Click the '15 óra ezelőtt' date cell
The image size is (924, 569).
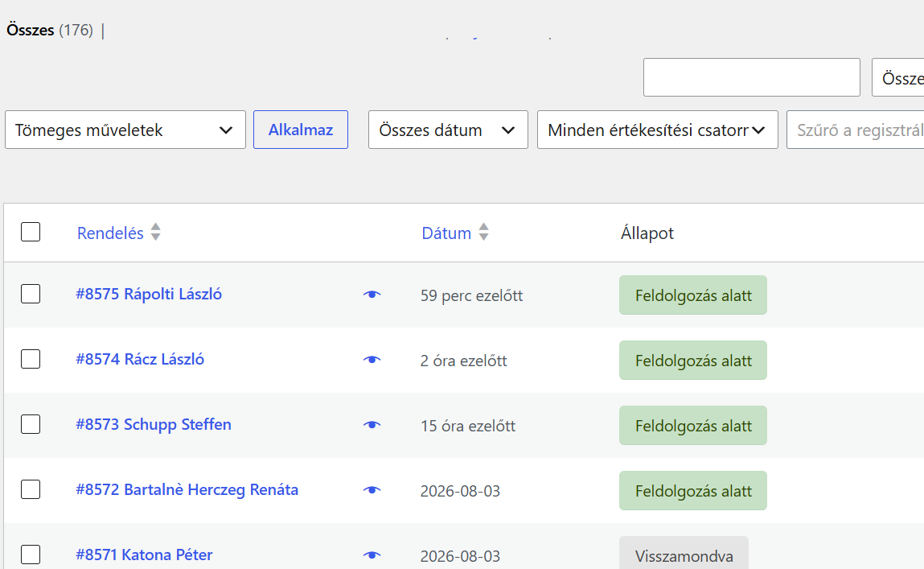(468, 426)
